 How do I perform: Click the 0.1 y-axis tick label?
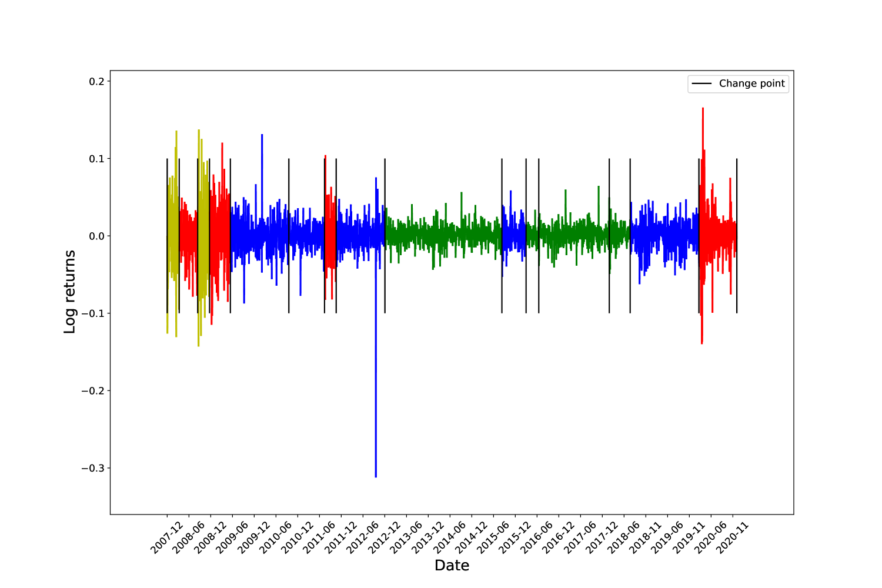pos(96,159)
